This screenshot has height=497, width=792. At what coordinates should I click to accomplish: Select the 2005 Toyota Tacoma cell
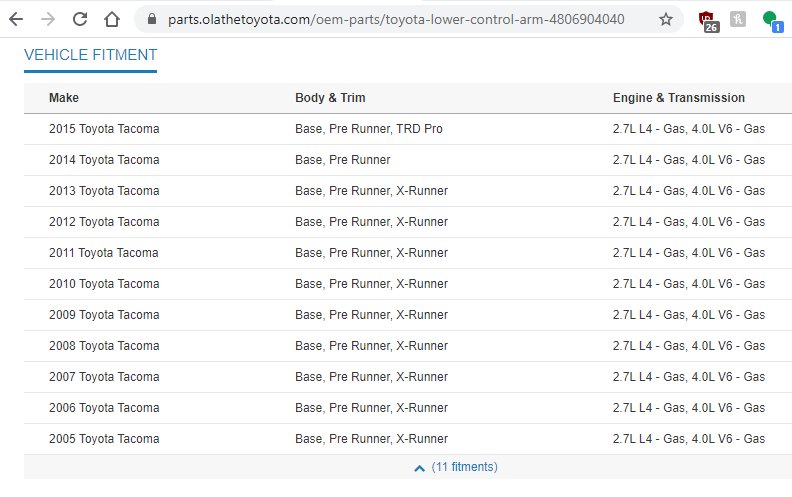coord(104,439)
